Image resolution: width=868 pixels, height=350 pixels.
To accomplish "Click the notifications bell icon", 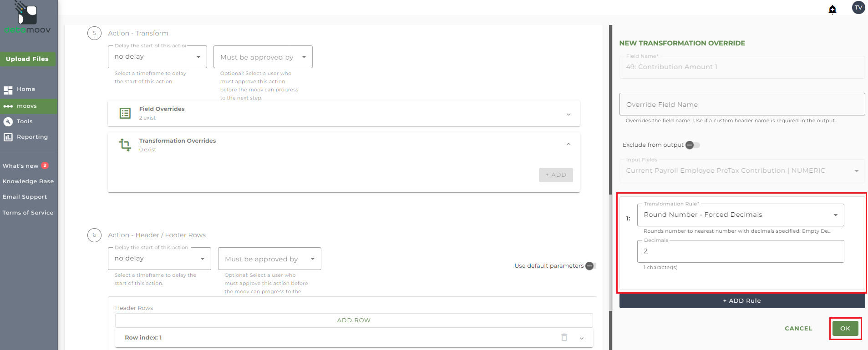I will point(832,10).
